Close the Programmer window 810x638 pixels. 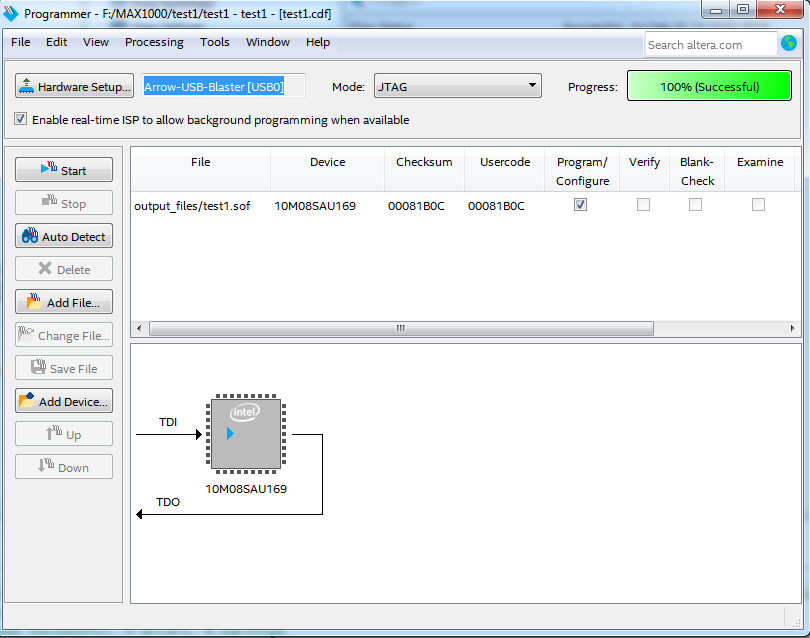pyautogui.click(x=781, y=9)
